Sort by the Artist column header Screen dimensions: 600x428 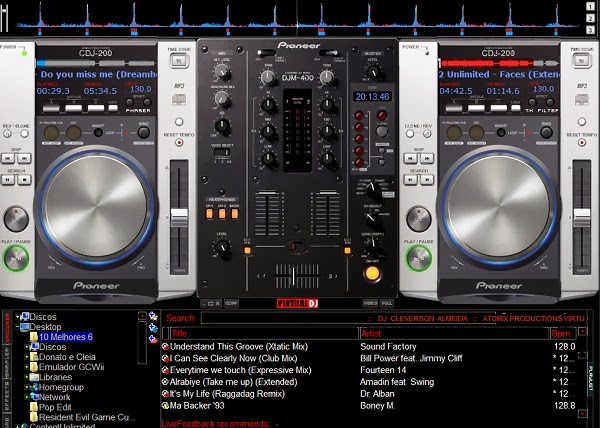point(454,334)
